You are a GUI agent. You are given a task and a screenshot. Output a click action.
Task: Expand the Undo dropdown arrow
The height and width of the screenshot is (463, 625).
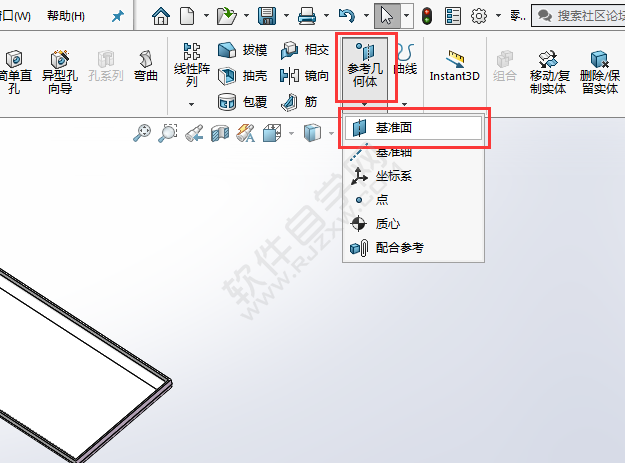click(x=366, y=16)
